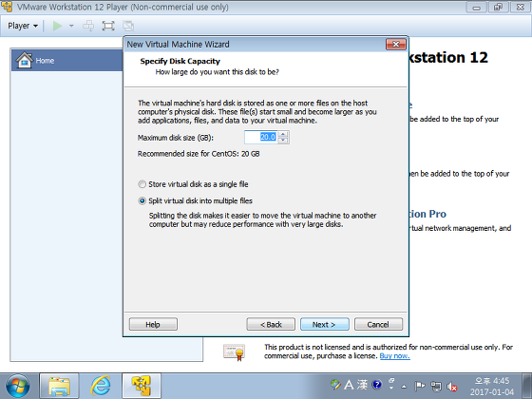Screen dimensions: 532x399
Task: Select Split virtual disk into multiple files
Action: pyautogui.click(x=195, y=200)
